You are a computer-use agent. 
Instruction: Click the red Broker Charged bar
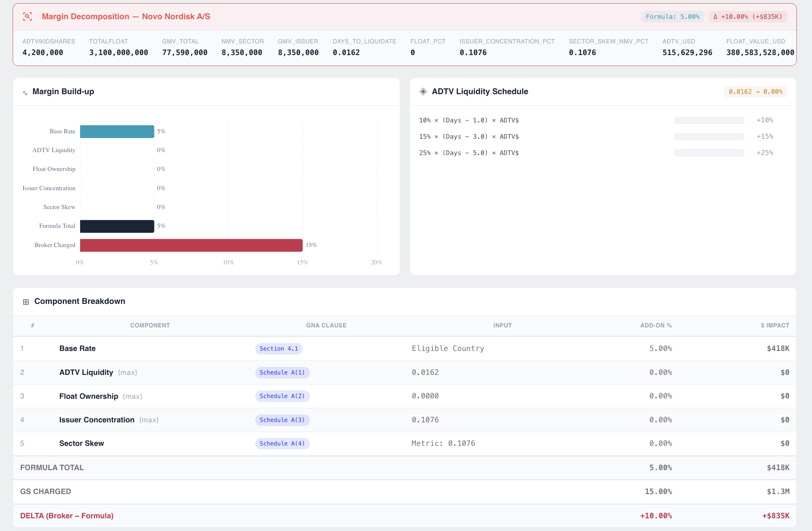pos(191,245)
